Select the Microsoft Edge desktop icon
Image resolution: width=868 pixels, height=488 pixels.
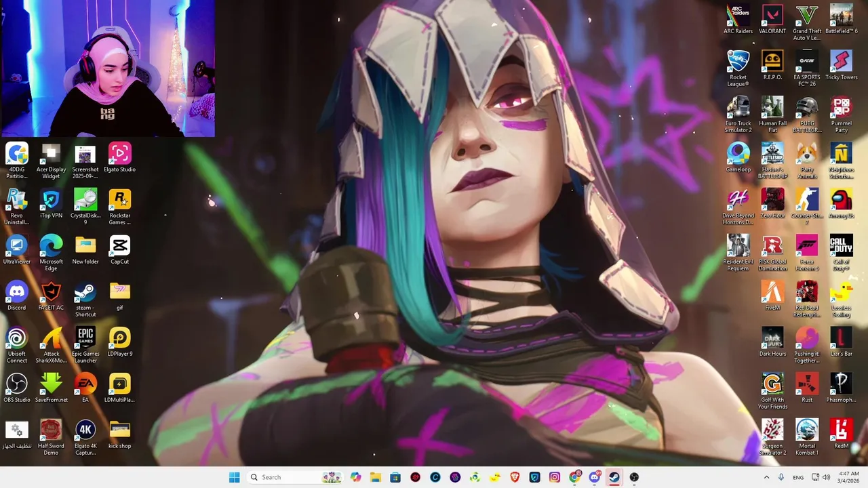pos(51,253)
